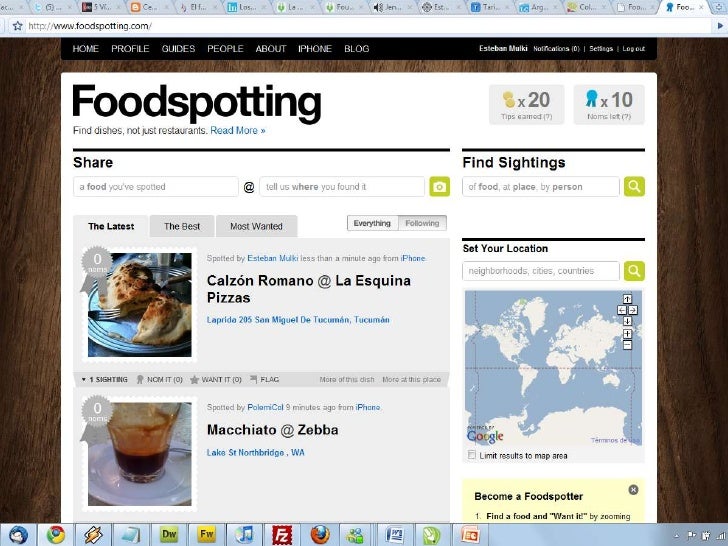Open Notifications (0) in header
The width and height of the screenshot is (728, 546).
(556, 49)
